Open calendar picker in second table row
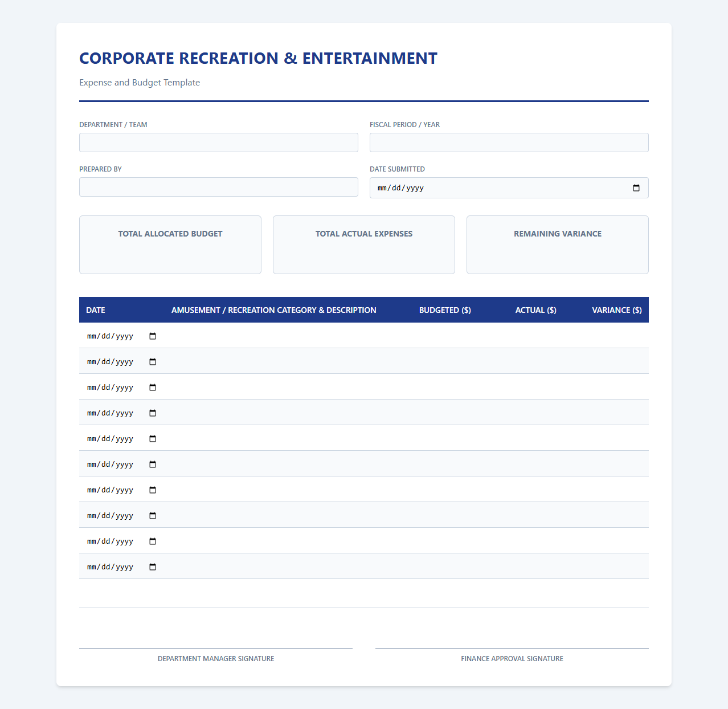Image resolution: width=728 pixels, height=709 pixels. [153, 362]
